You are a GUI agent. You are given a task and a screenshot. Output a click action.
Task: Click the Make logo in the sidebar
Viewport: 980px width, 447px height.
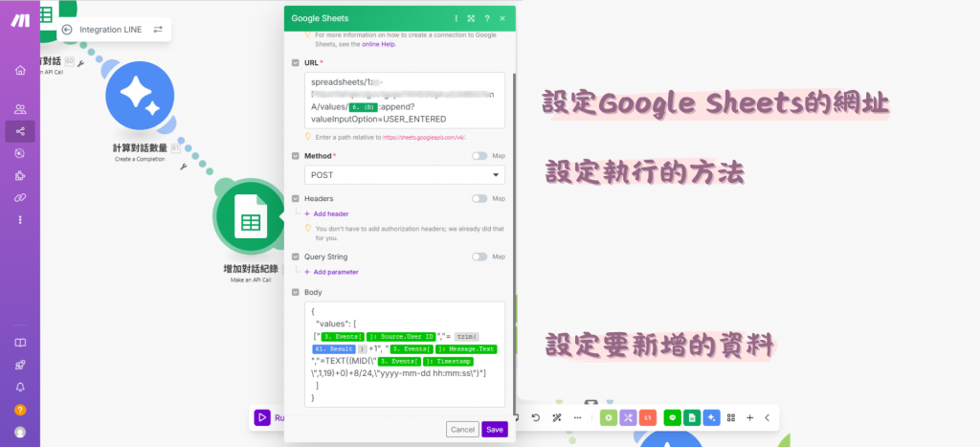(x=20, y=20)
